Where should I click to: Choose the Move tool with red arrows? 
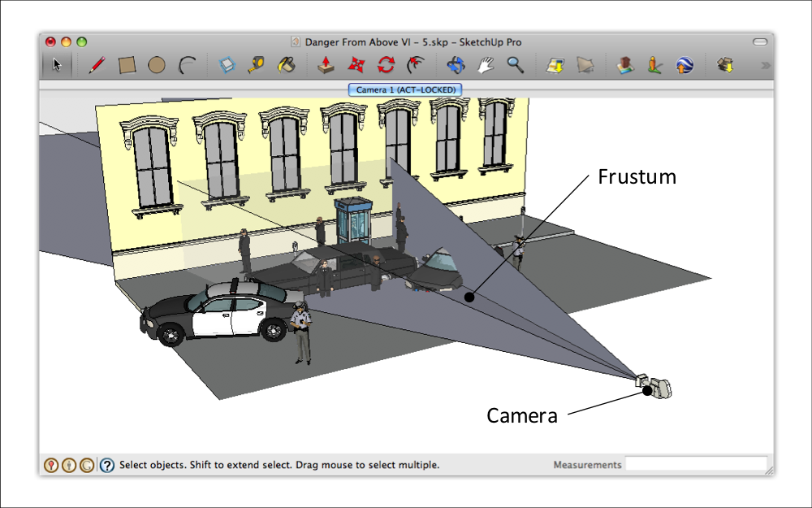356,66
